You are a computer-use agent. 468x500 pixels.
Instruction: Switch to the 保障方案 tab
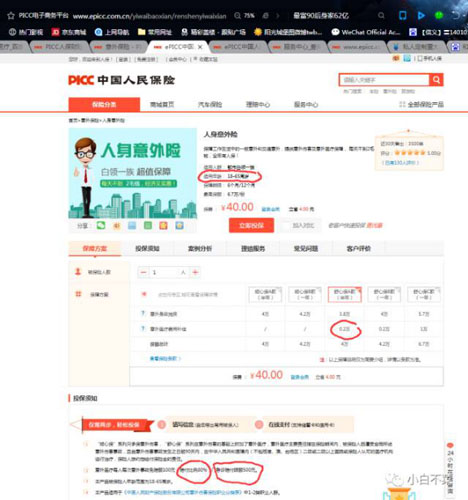(95, 248)
